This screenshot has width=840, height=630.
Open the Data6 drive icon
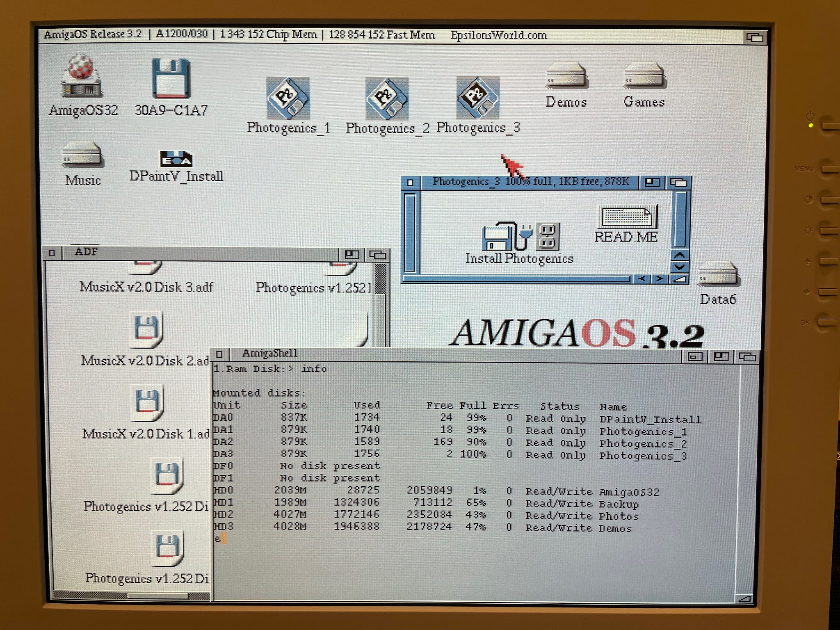point(718,274)
